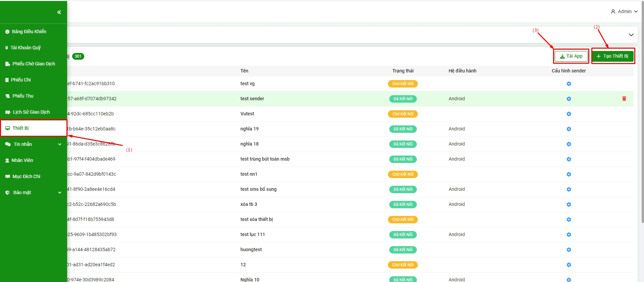The width and height of the screenshot is (644, 282).
Task: Click the gear icon for 'nghĩa 19'
Action: tap(568, 129)
